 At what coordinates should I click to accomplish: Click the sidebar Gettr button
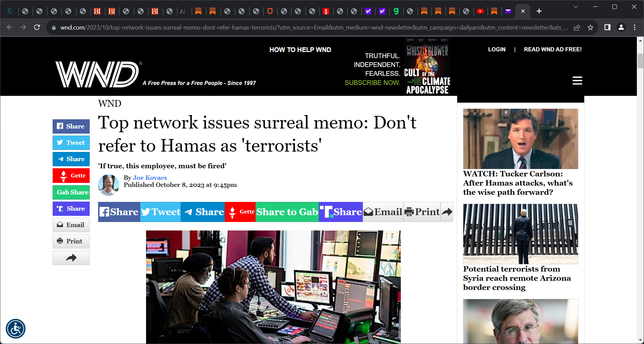pos(71,175)
